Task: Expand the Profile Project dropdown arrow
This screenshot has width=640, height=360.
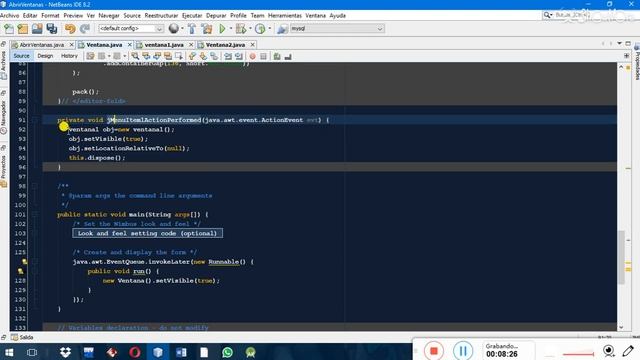Action: point(269,29)
